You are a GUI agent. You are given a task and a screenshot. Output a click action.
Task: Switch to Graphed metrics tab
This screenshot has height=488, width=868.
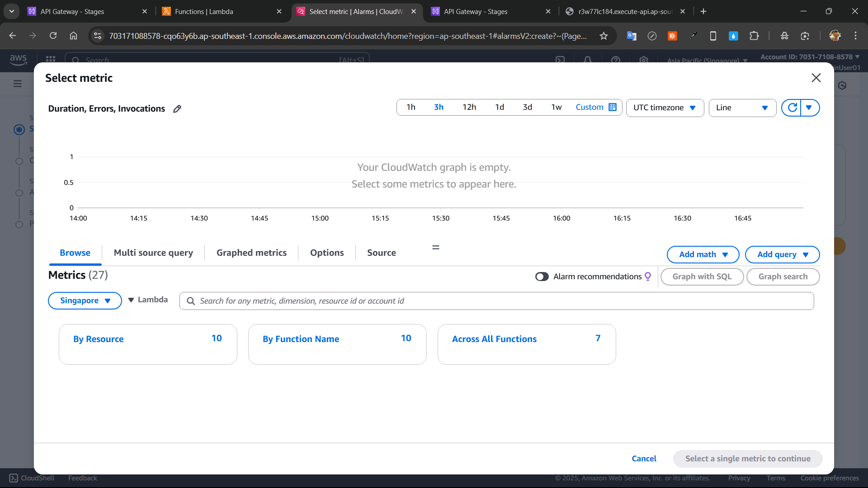pyautogui.click(x=251, y=253)
